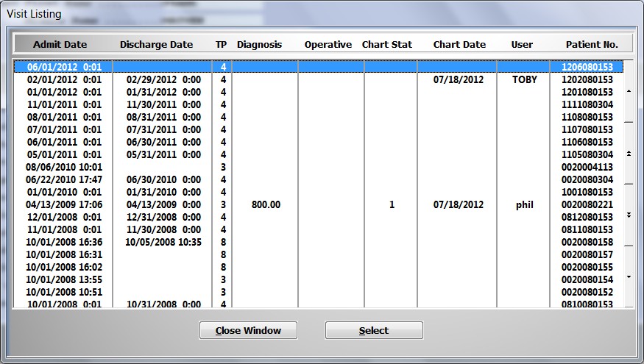Click patient number 0020004113
The image size is (644, 364).
[x=587, y=167]
